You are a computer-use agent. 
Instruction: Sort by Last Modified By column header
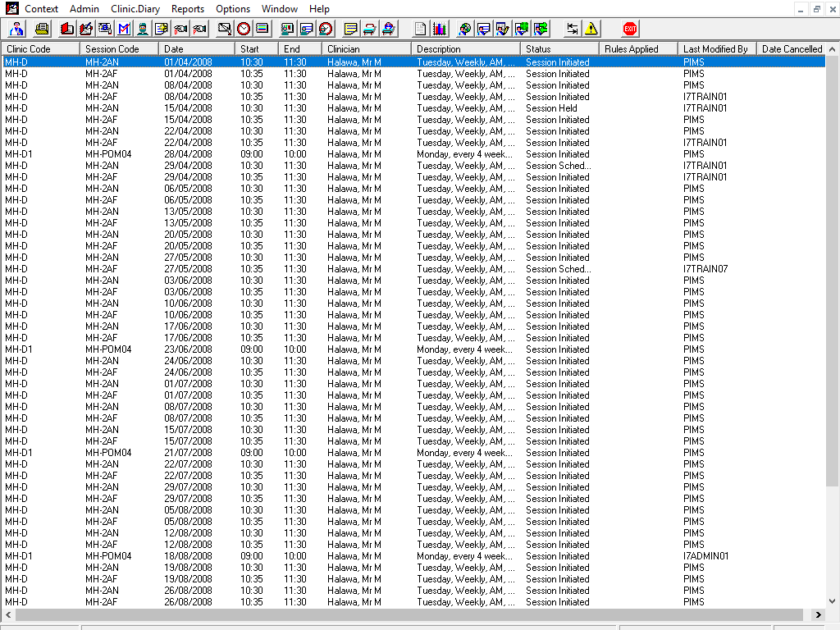[x=717, y=48]
